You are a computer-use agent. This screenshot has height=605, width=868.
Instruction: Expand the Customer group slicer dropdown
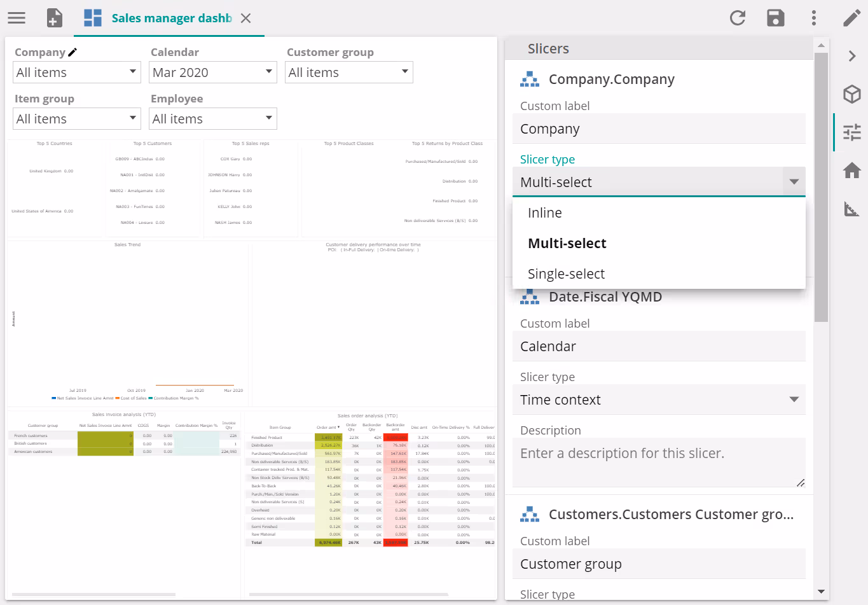[349, 73]
